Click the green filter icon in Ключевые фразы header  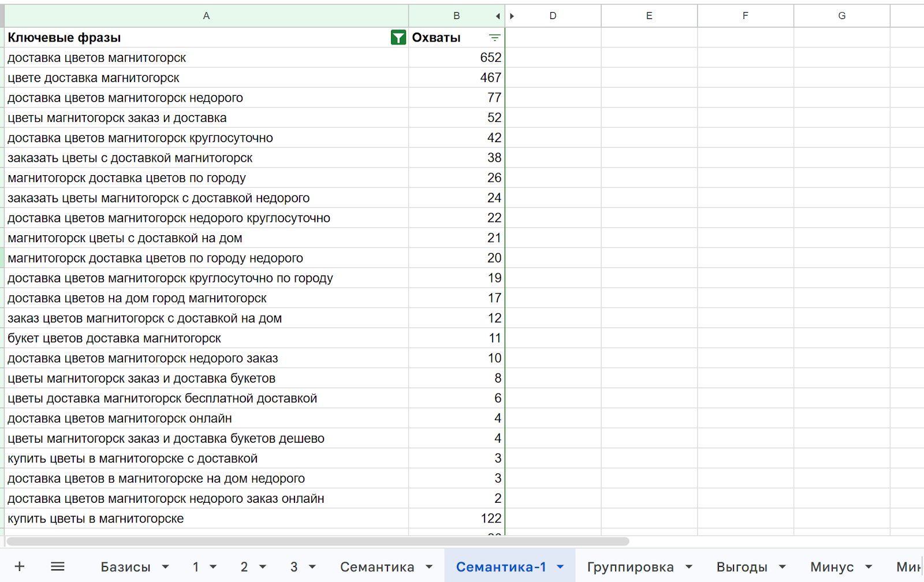pyautogui.click(x=398, y=38)
